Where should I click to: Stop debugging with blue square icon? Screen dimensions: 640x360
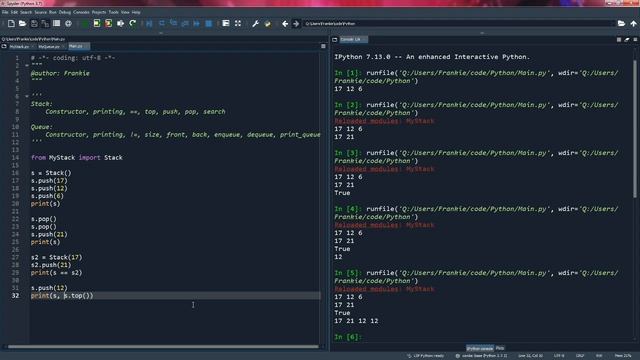tap(209, 24)
